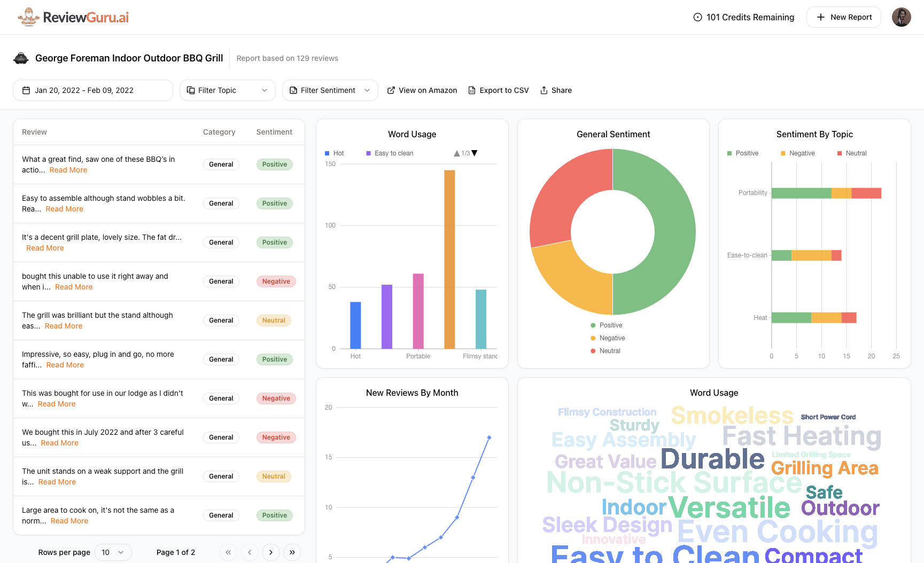Toggle the 'Hot' series in Word Usage legend

click(x=335, y=153)
